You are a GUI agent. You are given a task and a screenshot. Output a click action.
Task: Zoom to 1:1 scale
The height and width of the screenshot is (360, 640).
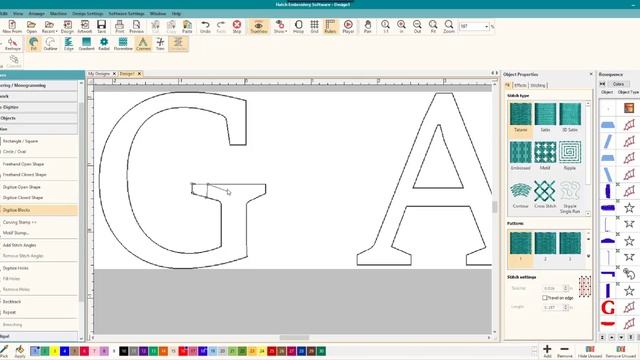[385, 27]
